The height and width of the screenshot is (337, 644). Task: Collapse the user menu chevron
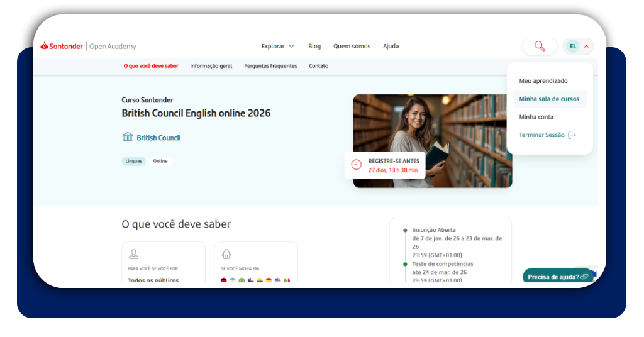pyautogui.click(x=587, y=47)
